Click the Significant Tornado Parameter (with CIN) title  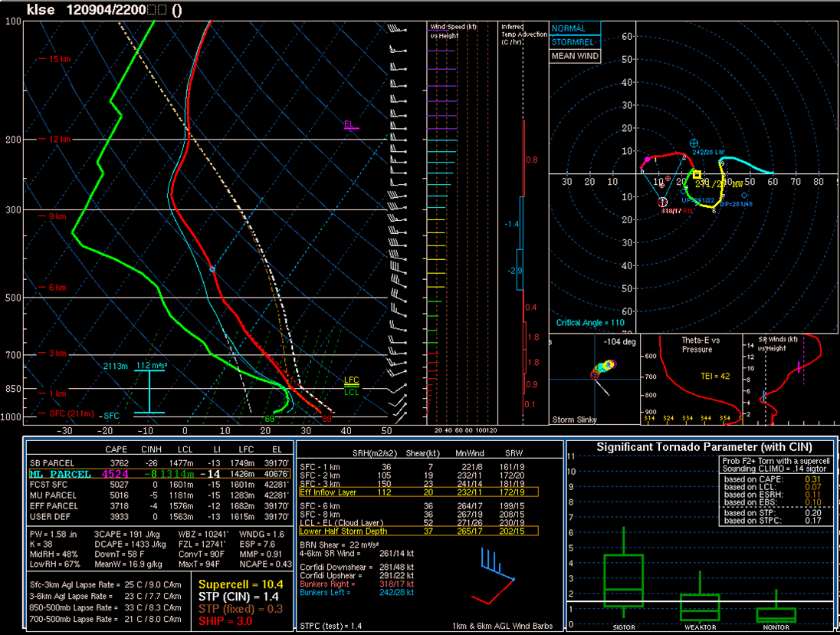tap(704, 447)
